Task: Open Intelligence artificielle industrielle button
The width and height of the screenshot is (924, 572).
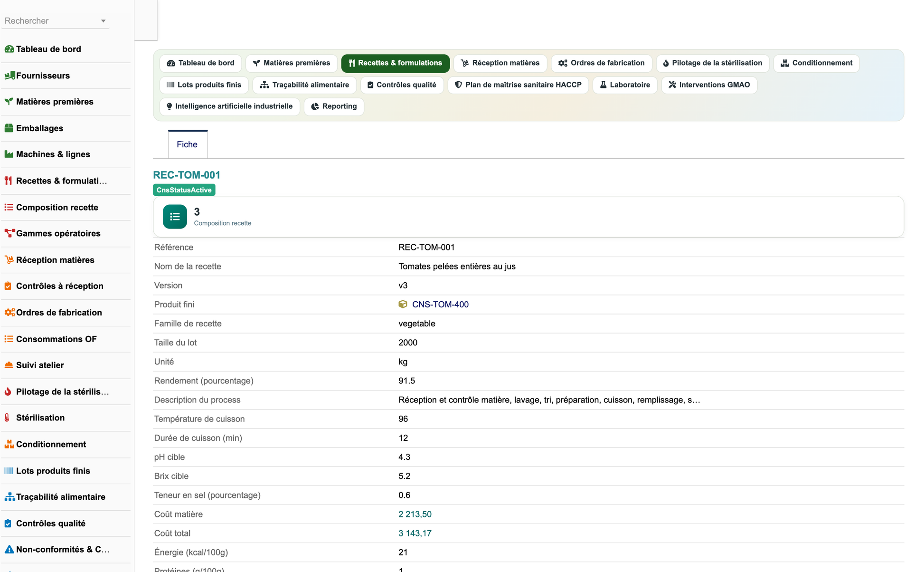Action: click(x=230, y=106)
